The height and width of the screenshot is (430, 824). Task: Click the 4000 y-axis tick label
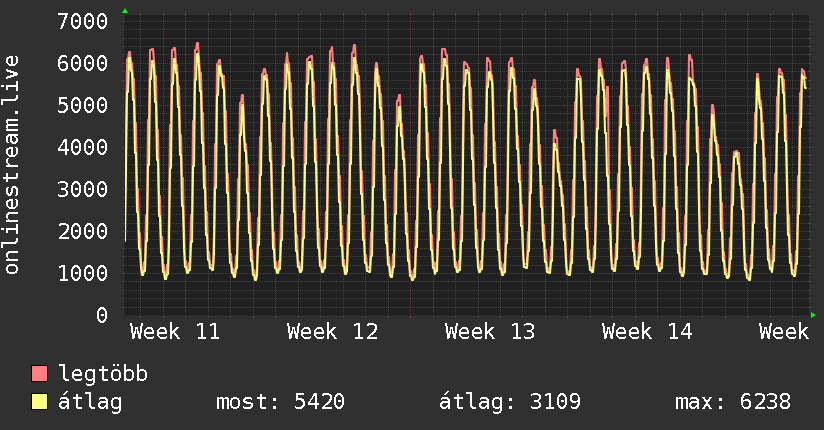83,147
